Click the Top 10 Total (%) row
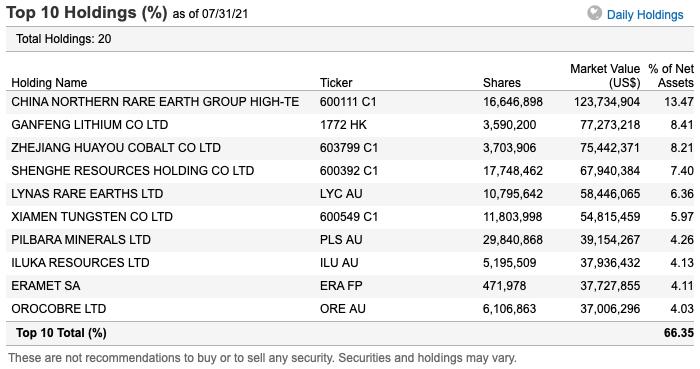 (x=350, y=333)
